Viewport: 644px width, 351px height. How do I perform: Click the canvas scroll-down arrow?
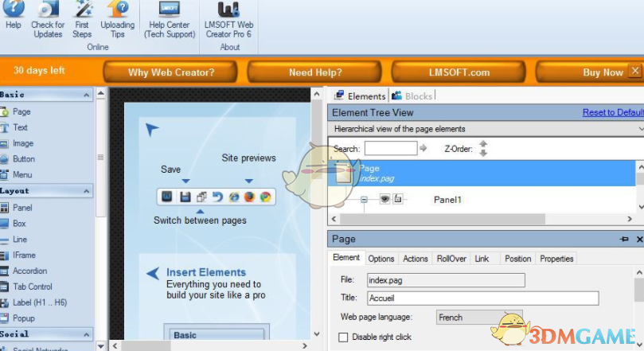[x=316, y=333]
